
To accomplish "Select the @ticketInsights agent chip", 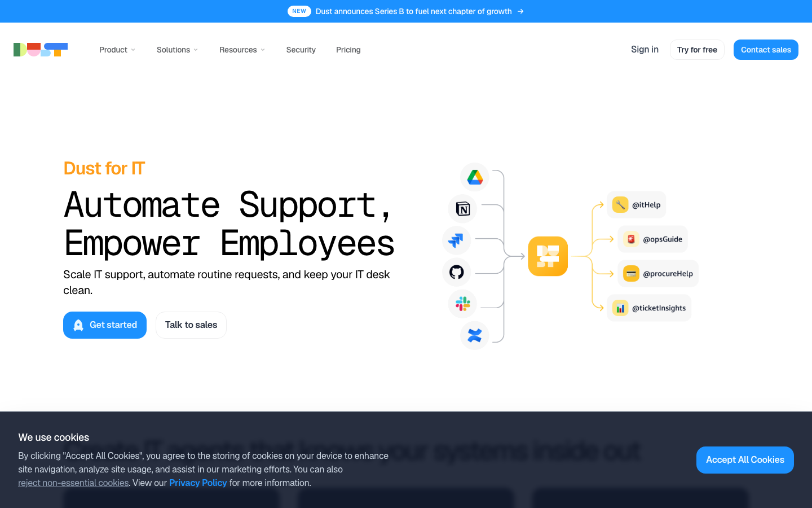I will (x=649, y=308).
